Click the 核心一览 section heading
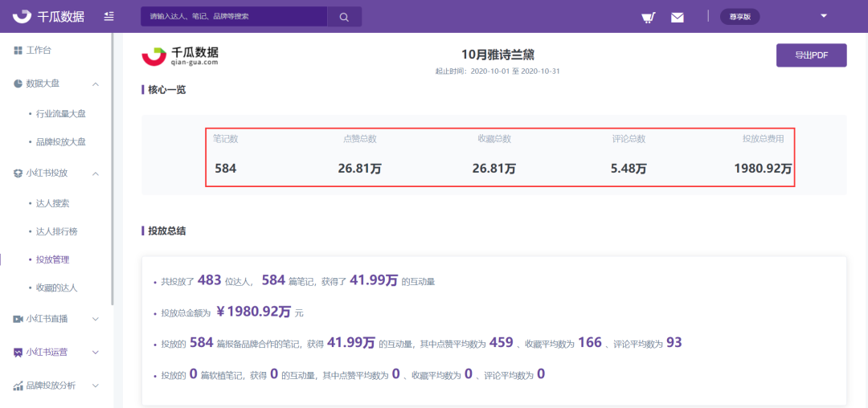 click(166, 90)
